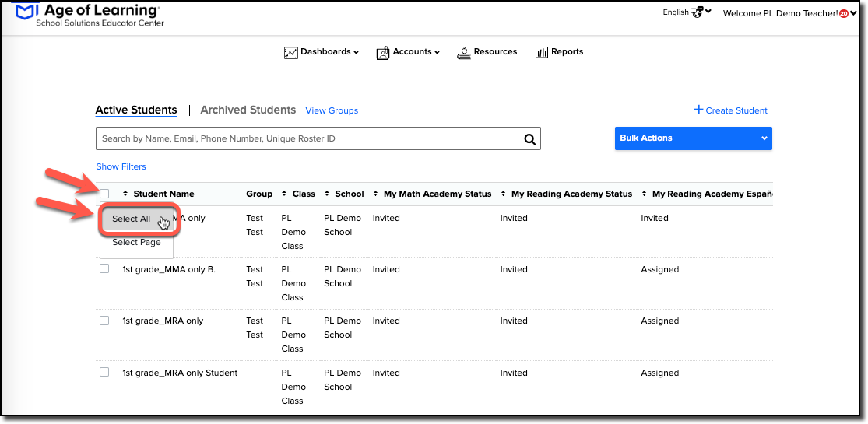Click student name 1st grade_MMA only B.

pyautogui.click(x=169, y=269)
